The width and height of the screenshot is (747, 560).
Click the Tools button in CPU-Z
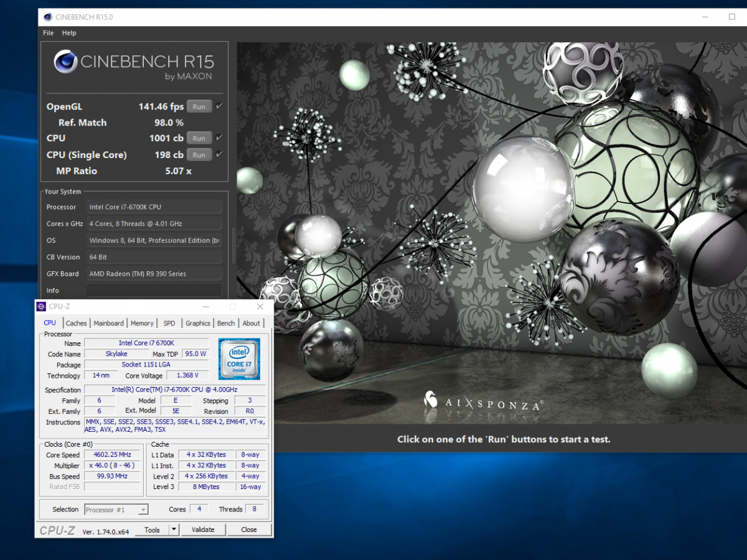point(153,530)
